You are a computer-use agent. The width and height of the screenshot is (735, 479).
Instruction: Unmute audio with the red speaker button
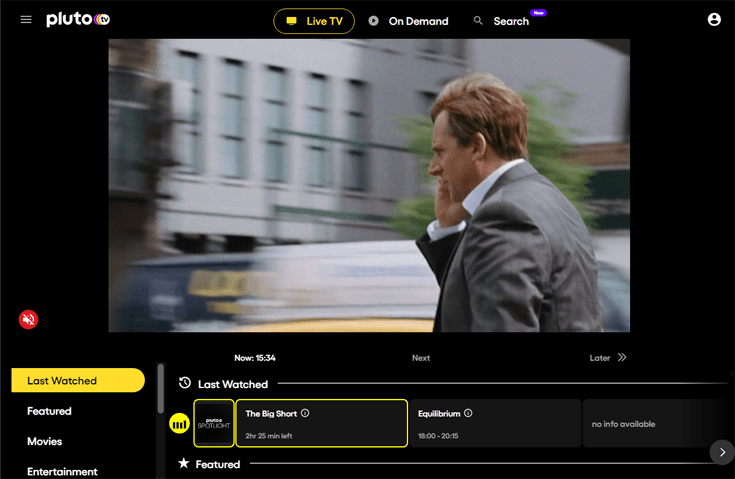(x=28, y=319)
